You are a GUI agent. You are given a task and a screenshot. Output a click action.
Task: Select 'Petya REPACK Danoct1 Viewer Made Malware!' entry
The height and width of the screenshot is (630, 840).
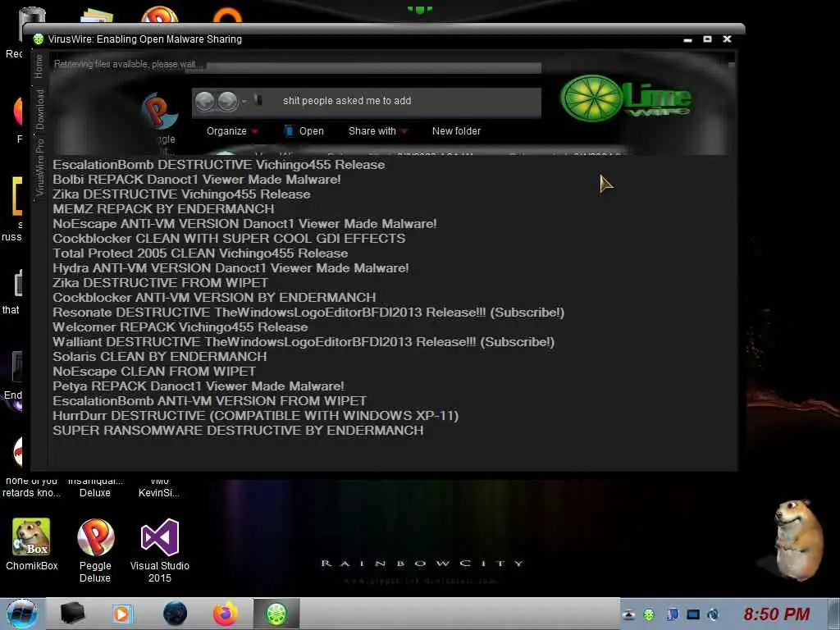[199, 386]
